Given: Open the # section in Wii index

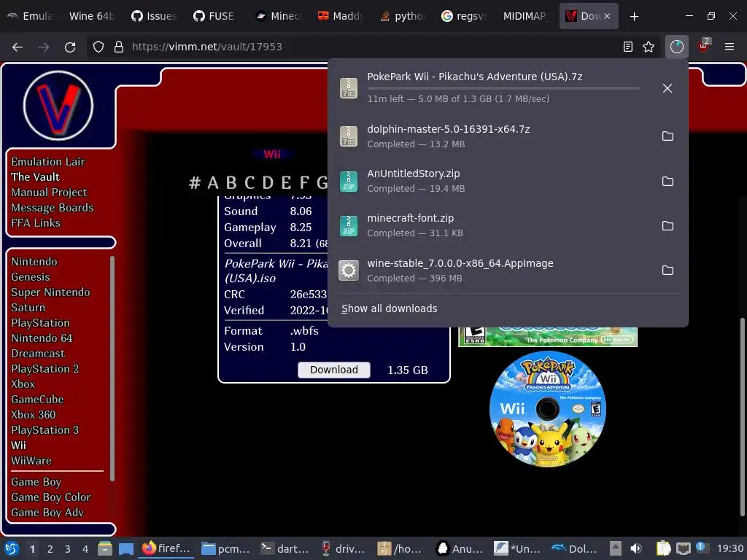Looking at the screenshot, I should click(x=194, y=182).
